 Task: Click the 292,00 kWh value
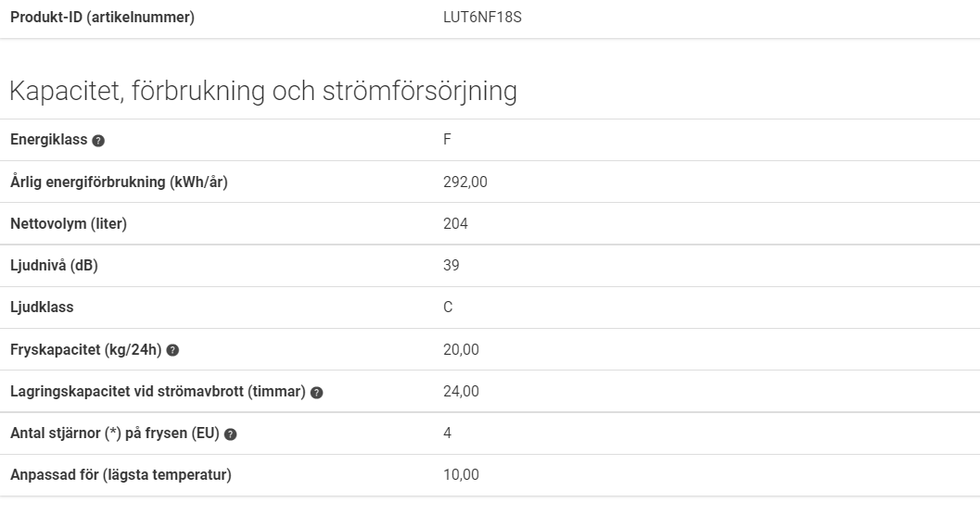(x=465, y=182)
